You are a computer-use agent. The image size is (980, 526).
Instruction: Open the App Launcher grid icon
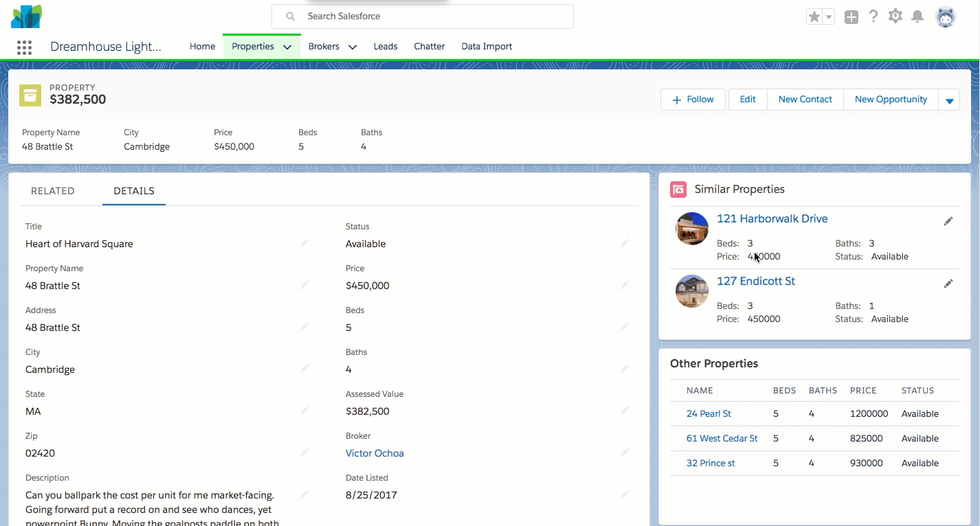pyautogui.click(x=24, y=47)
